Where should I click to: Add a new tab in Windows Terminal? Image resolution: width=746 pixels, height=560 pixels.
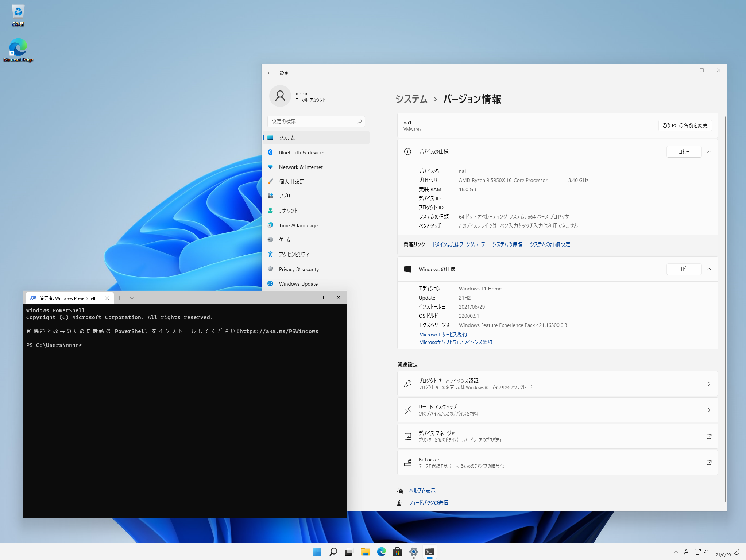[120, 298]
